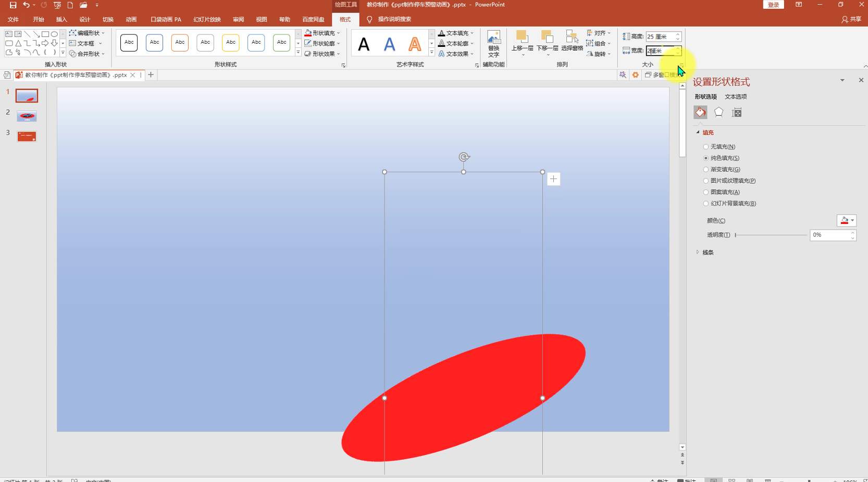The width and height of the screenshot is (868, 482).
Task: Open the 效果 effects pentagon icon tab
Action: point(718,112)
